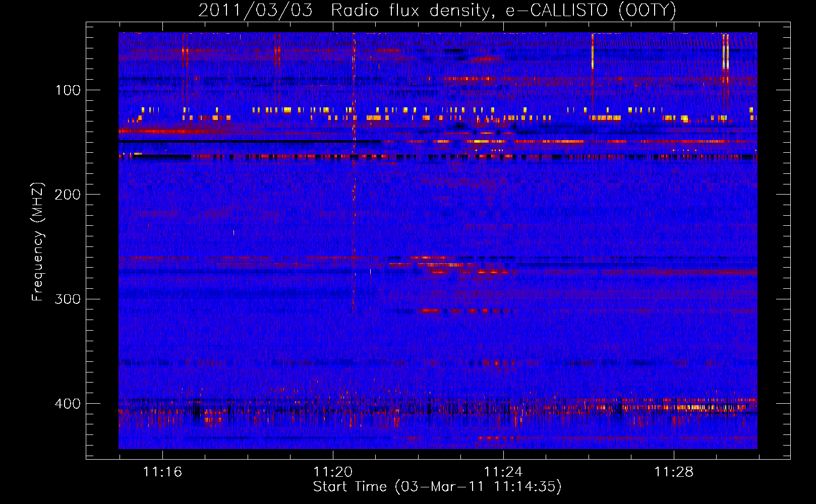Click the 11:16 time axis label
816x504 pixels.
coord(162,472)
